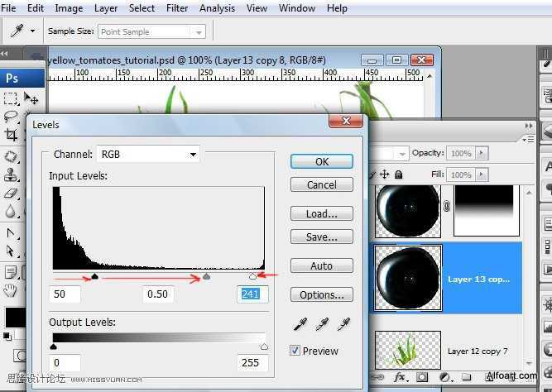
Task: Click the gray midtone input slider
Action: click(x=207, y=276)
